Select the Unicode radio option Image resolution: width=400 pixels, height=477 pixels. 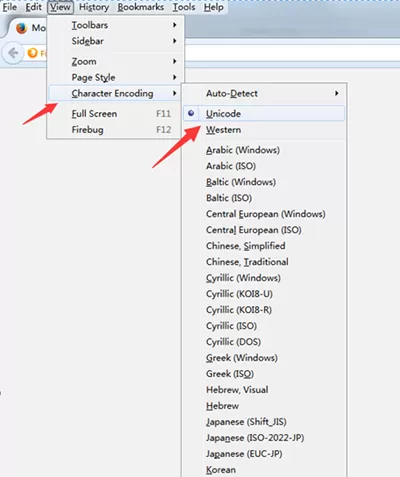coord(264,113)
